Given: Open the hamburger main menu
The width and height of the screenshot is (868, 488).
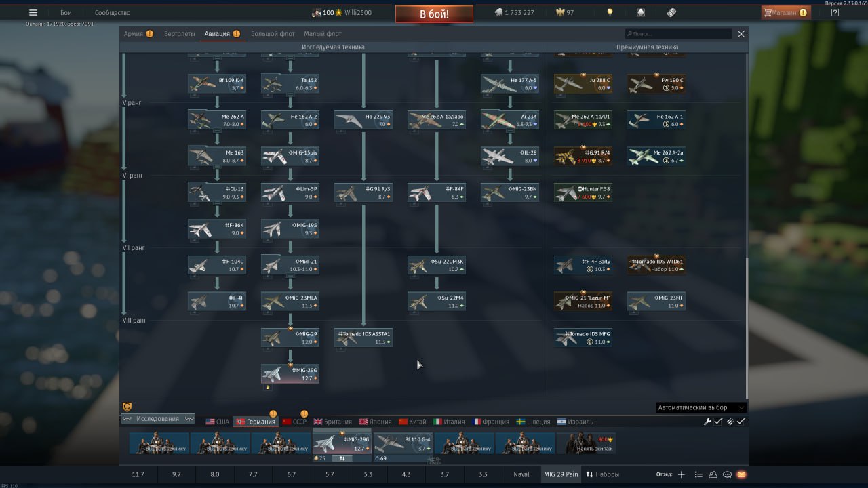Looking at the screenshot, I should [33, 12].
